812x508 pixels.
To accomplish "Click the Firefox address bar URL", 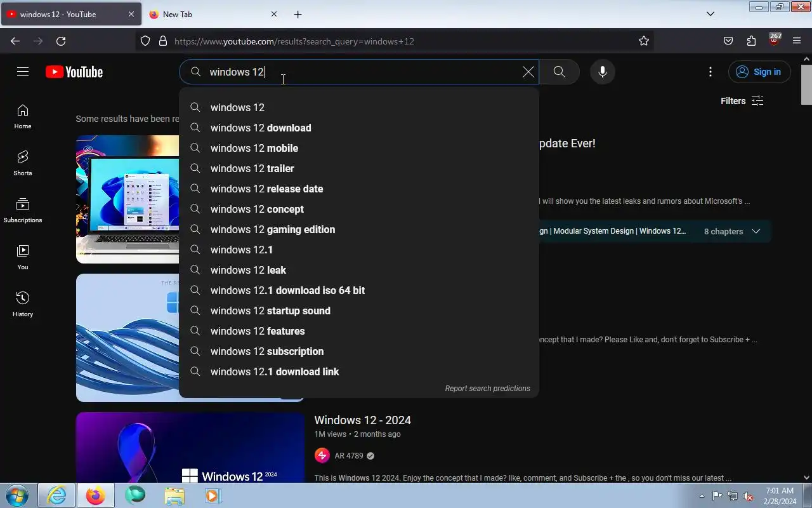I will pos(294,41).
